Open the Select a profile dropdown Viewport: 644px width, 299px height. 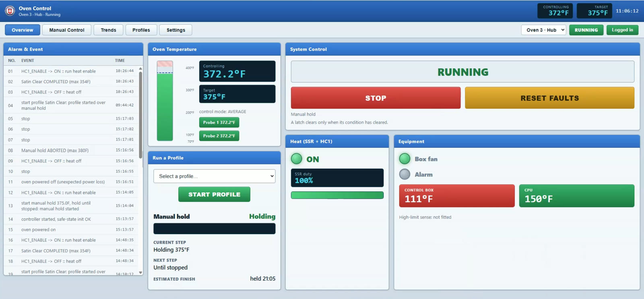(214, 176)
